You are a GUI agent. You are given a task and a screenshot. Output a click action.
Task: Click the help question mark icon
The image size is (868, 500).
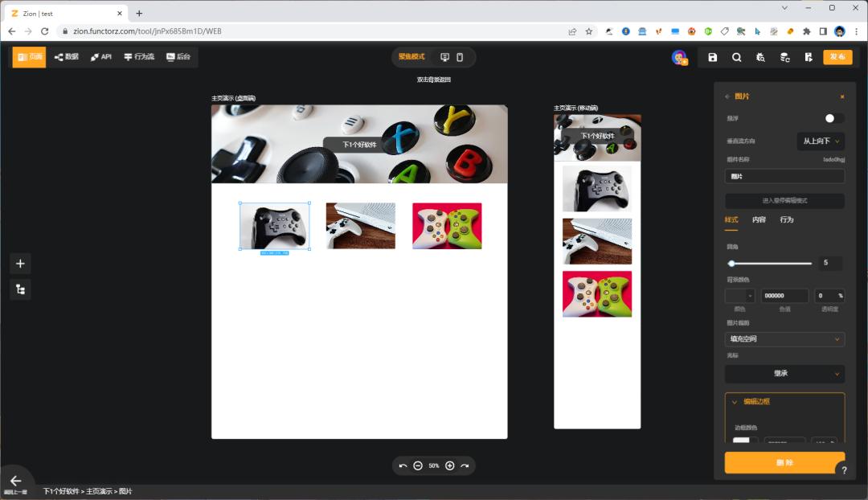(x=844, y=470)
